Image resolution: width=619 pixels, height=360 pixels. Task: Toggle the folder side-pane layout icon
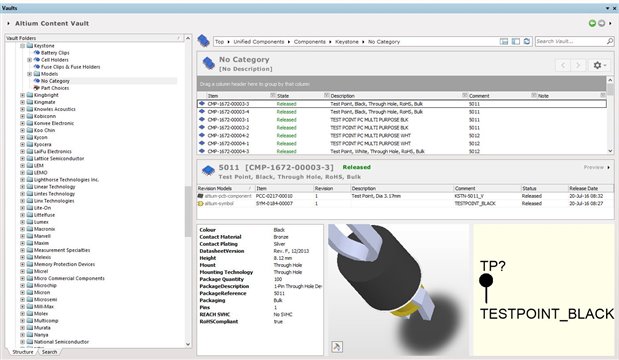tap(516, 41)
